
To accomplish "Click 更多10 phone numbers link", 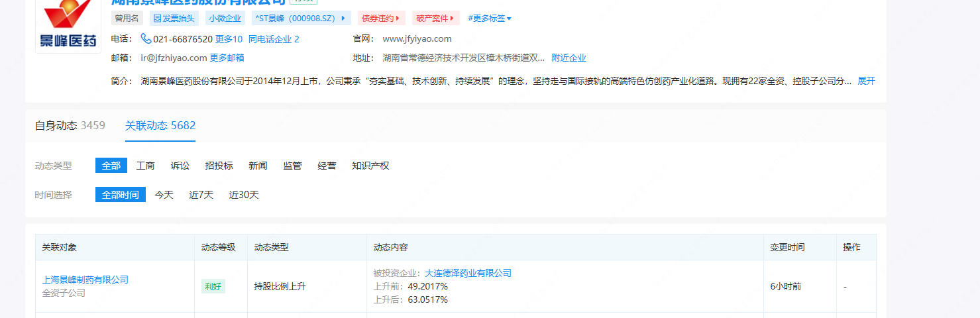I will click(229, 39).
